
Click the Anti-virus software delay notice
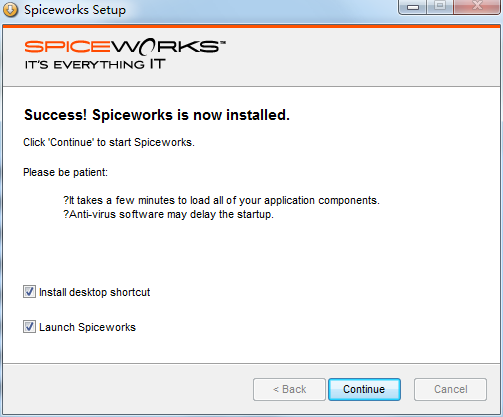[x=168, y=214]
